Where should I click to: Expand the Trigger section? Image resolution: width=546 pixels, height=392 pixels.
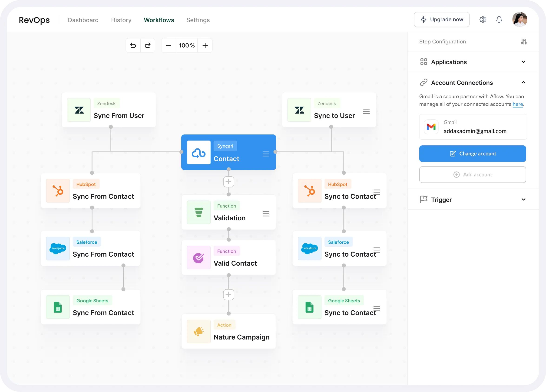(523, 199)
